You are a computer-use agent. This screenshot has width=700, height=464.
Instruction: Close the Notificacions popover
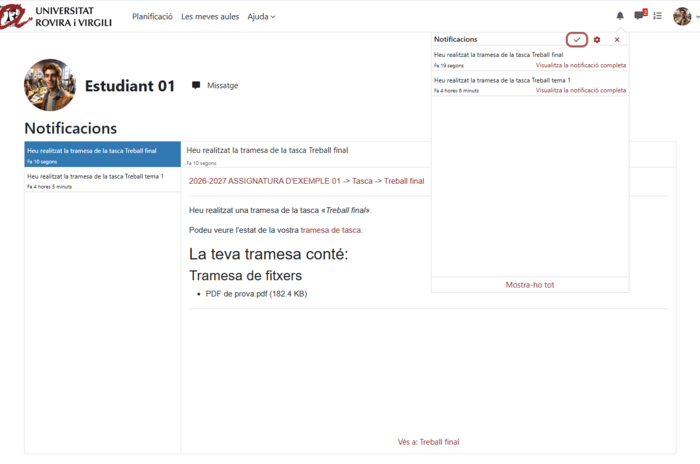point(617,40)
